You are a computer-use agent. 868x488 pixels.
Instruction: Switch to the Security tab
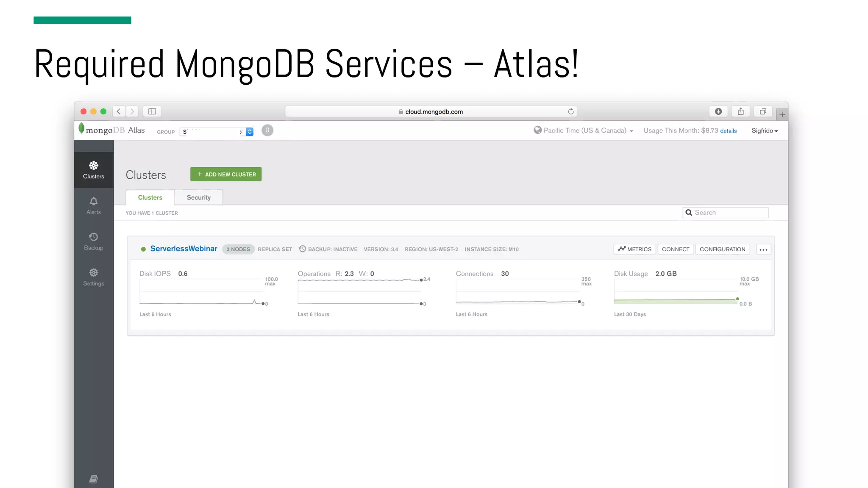[199, 197]
